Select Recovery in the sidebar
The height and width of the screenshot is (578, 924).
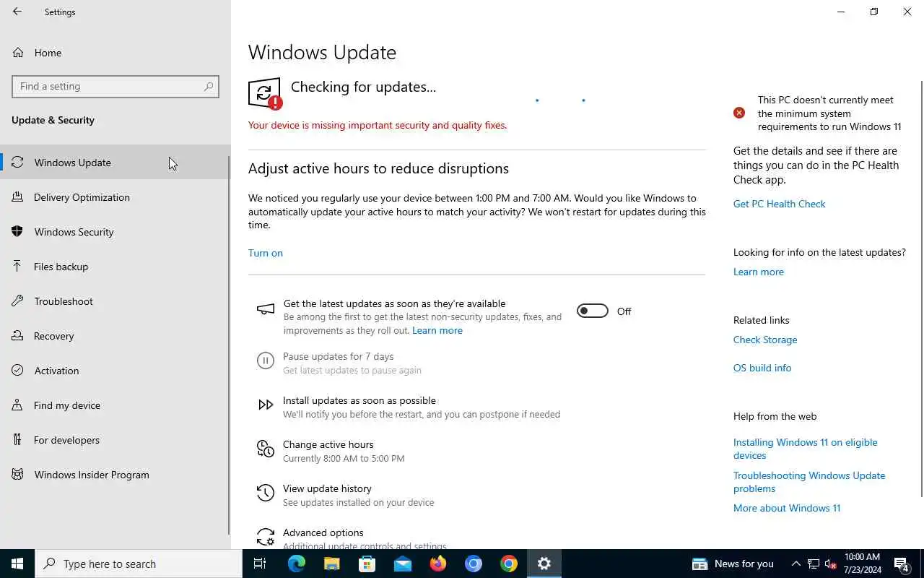(115, 336)
